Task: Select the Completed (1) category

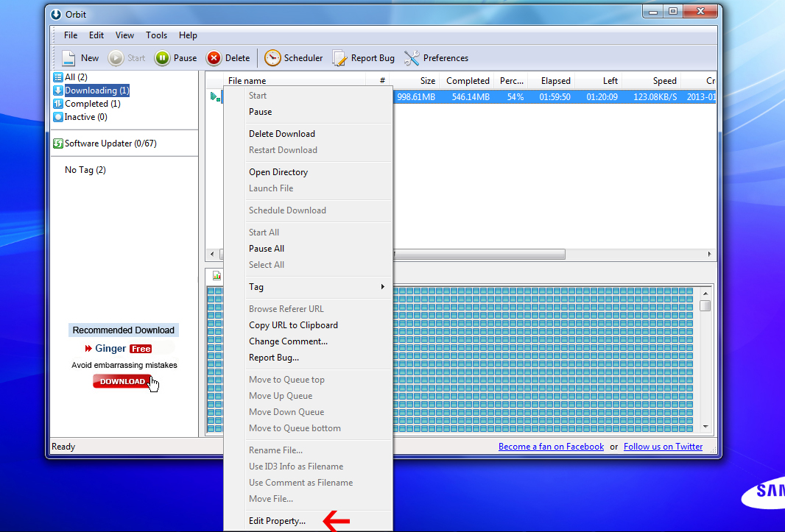Action: tap(93, 104)
